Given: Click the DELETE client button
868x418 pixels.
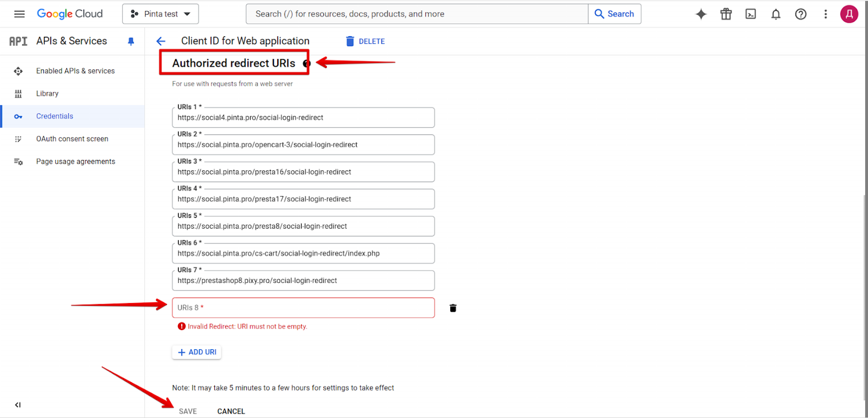Looking at the screenshot, I should [x=365, y=41].
